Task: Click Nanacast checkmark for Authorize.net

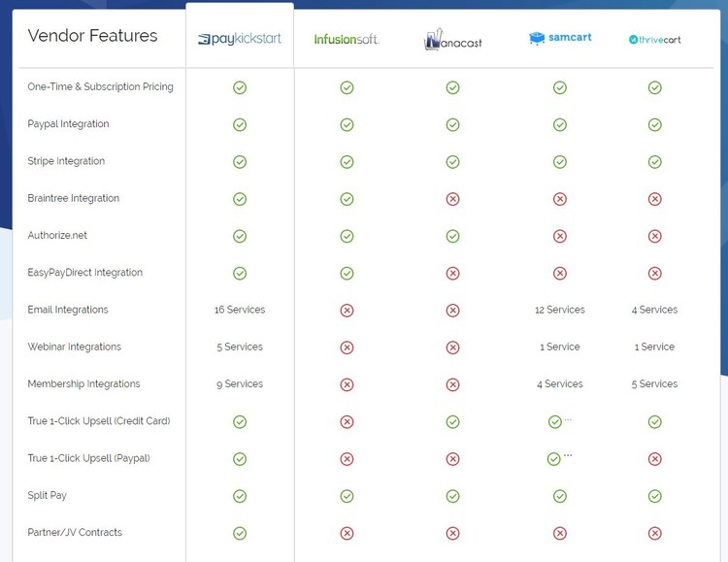Action: tap(452, 236)
